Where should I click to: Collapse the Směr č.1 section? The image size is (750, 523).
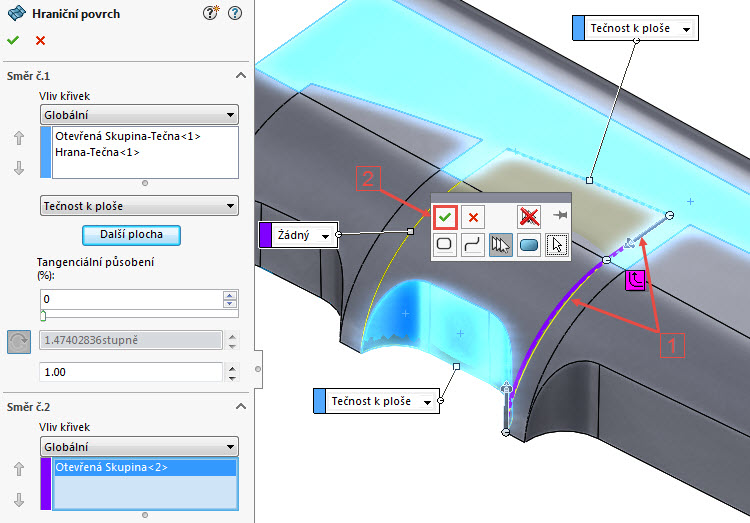[241, 75]
